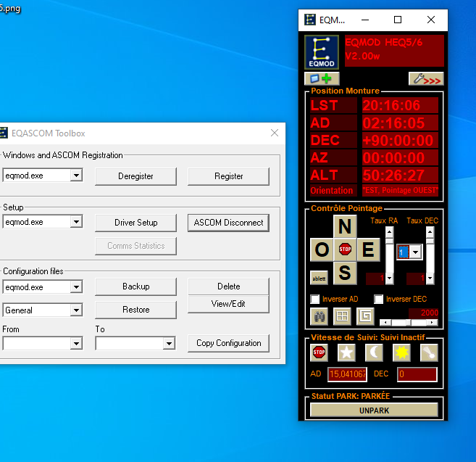The height and width of the screenshot is (462, 476).
Task: Click the horizontal slider below 2000
Action: tap(409, 323)
